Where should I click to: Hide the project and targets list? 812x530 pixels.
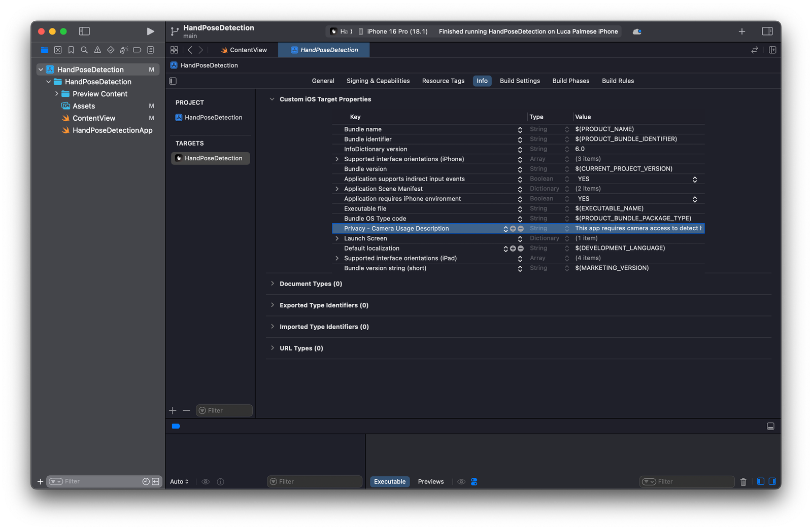pos(173,81)
